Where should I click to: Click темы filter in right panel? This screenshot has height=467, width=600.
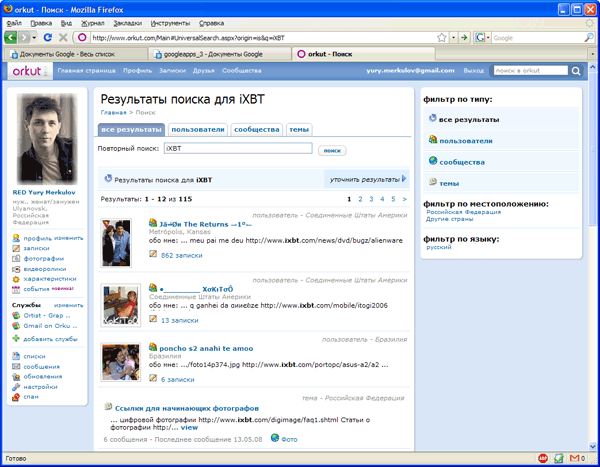[x=449, y=183]
